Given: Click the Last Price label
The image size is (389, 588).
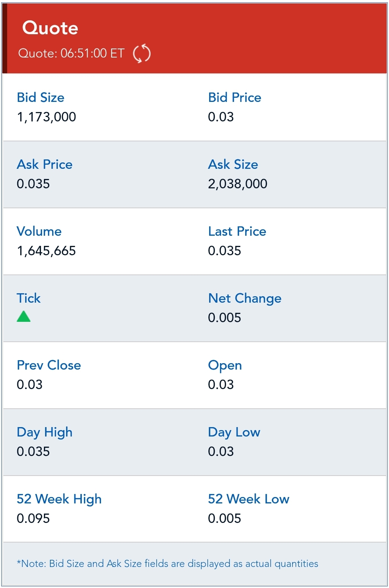Looking at the screenshot, I should pyautogui.click(x=237, y=231).
